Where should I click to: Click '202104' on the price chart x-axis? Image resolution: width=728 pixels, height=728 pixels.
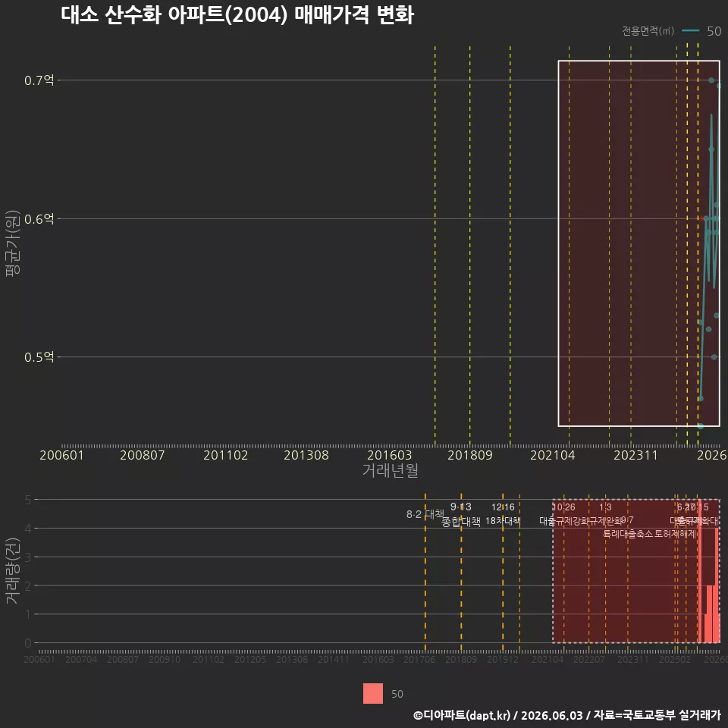point(553,455)
